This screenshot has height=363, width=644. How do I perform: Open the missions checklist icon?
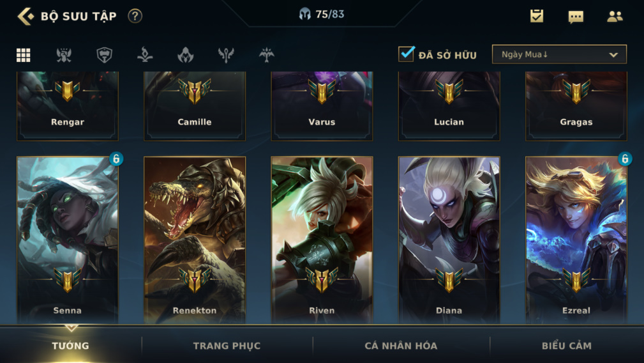click(x=536, y=16)
